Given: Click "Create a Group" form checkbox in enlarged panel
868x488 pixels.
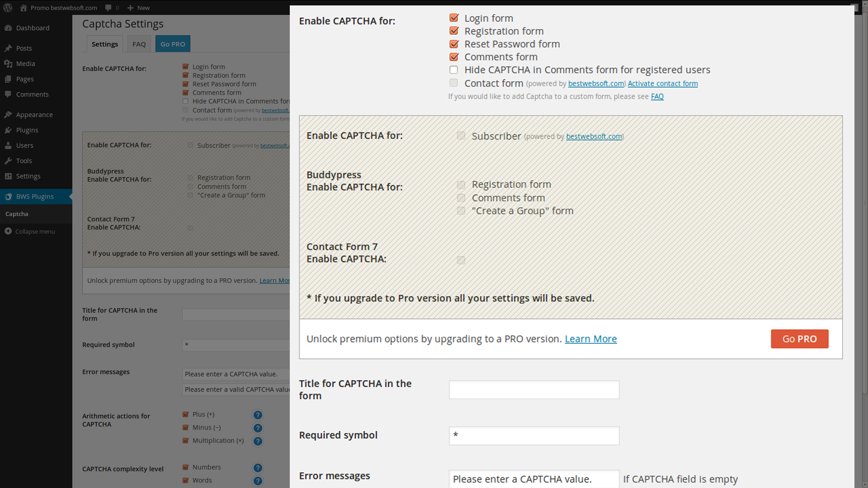Looking at the screenshot, I should [461, 211].
